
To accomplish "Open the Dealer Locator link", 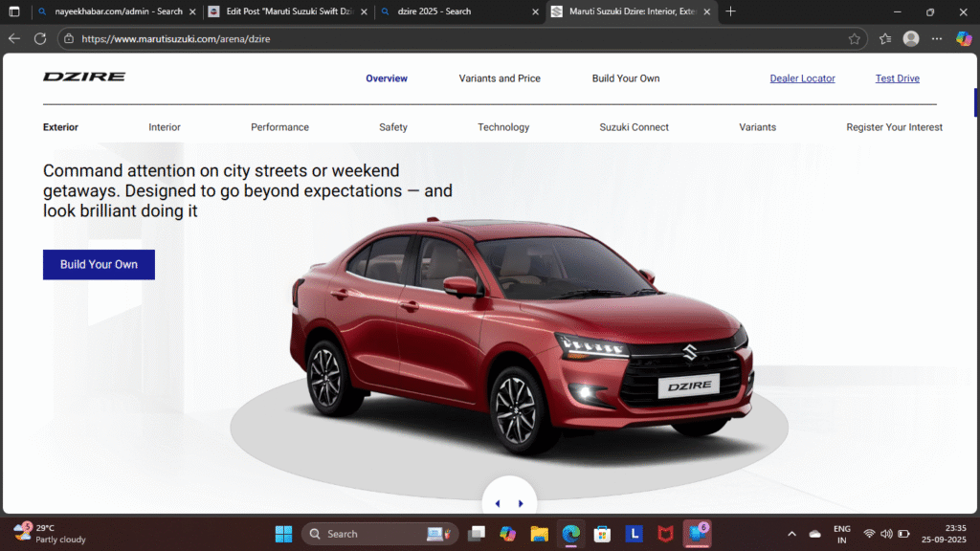I will [802, 78].
